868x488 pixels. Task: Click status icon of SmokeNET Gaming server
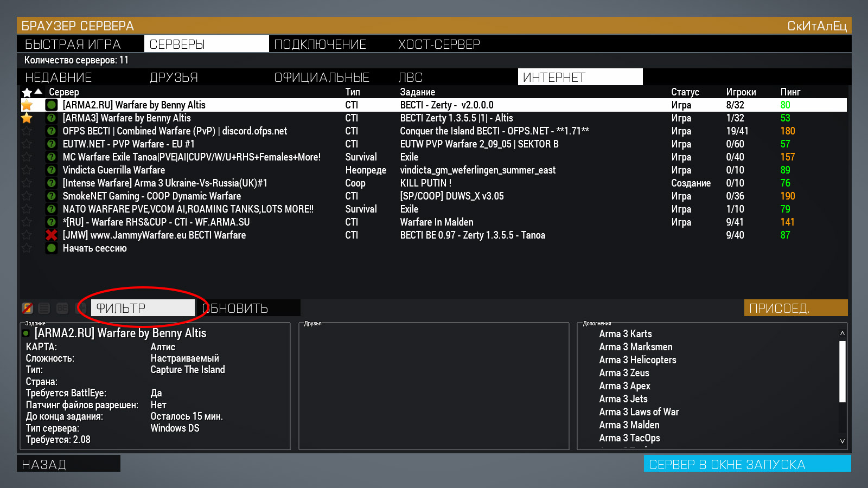52,196
